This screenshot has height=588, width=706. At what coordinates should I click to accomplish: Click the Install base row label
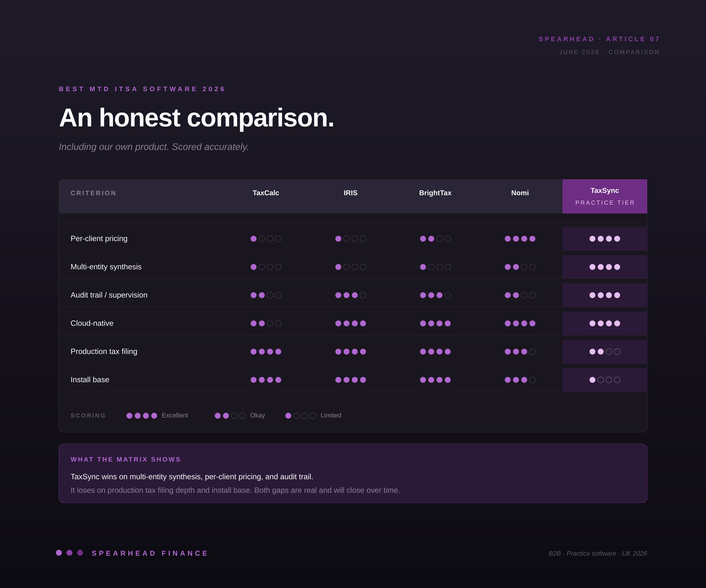pos(90,380)
